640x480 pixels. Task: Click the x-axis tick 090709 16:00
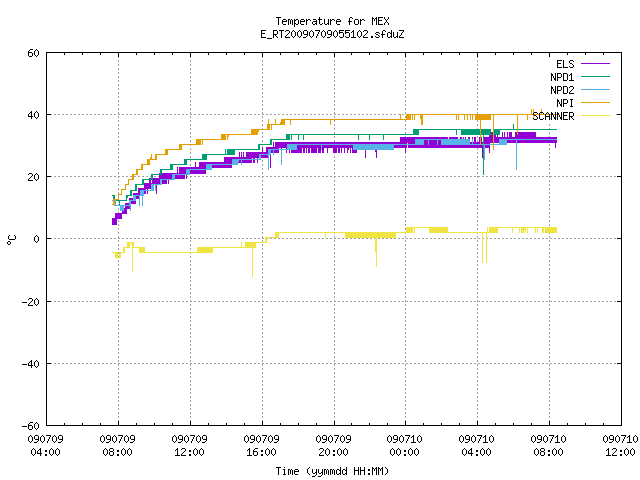(x=261, y=446)
